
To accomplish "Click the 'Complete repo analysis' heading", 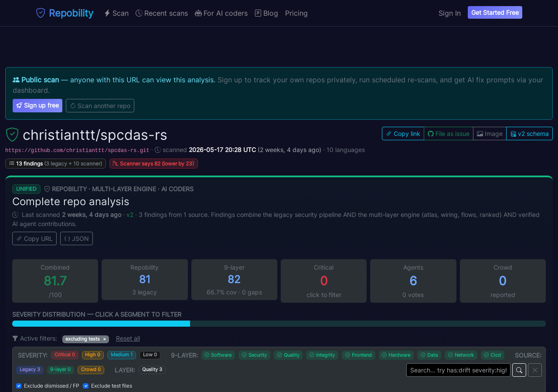I will (71, 202).
